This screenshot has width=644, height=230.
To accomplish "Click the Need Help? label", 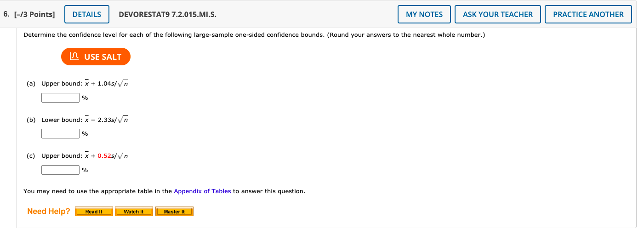I will [x=49, y=211].
